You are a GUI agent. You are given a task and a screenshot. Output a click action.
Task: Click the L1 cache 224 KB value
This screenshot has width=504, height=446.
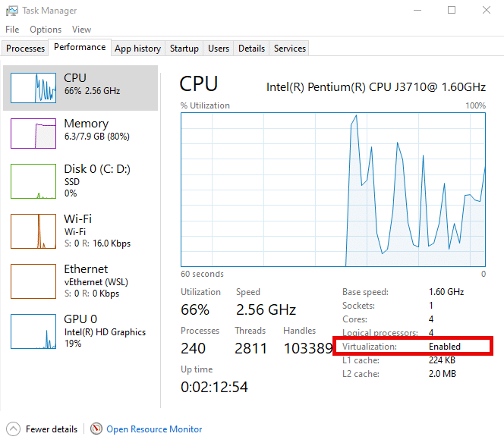coord(442,360)
